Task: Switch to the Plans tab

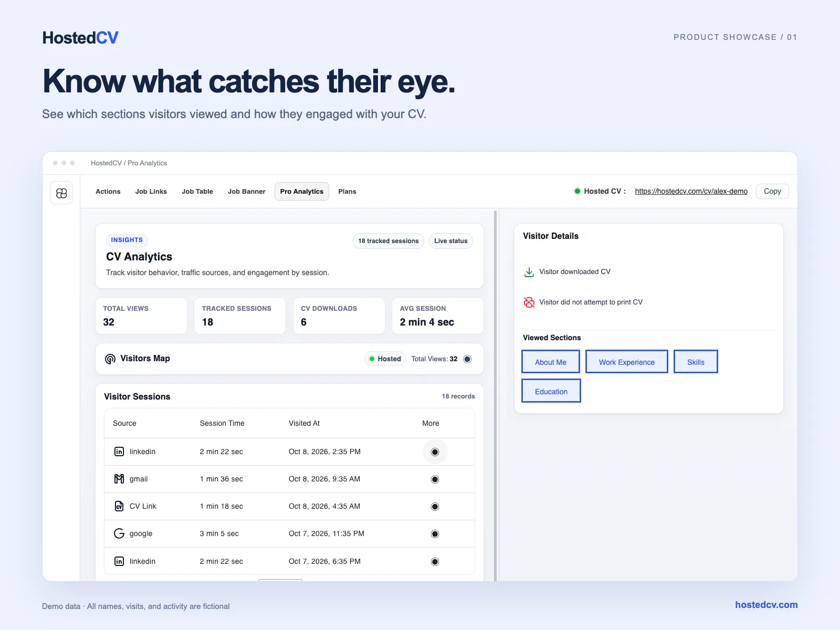Action: [x=347, y=192]
